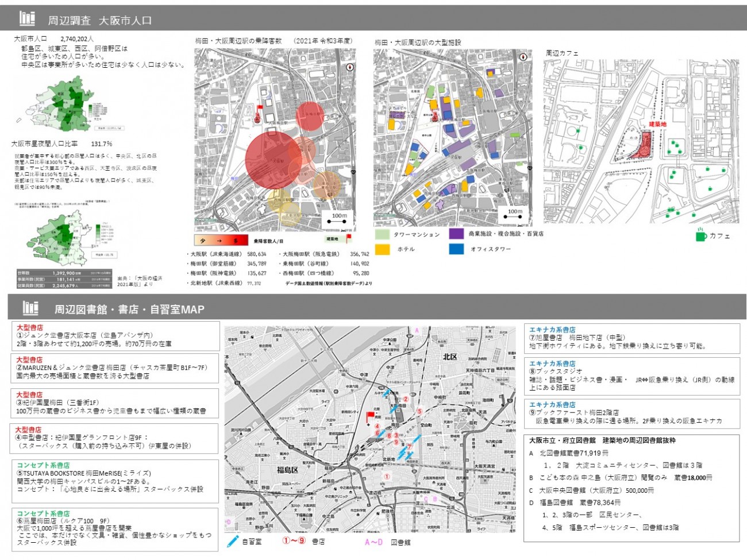Select the pink library marker A on map
This screenshot has width=747, height=560.
click(x=417, y=331)
